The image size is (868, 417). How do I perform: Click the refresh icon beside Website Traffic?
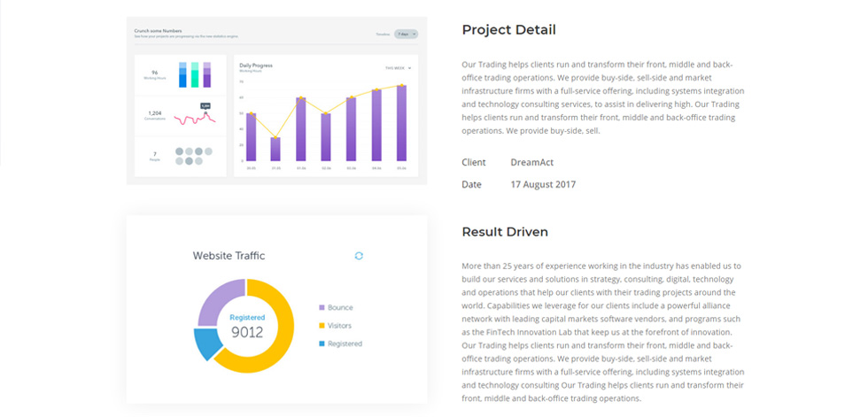[359, 256]
